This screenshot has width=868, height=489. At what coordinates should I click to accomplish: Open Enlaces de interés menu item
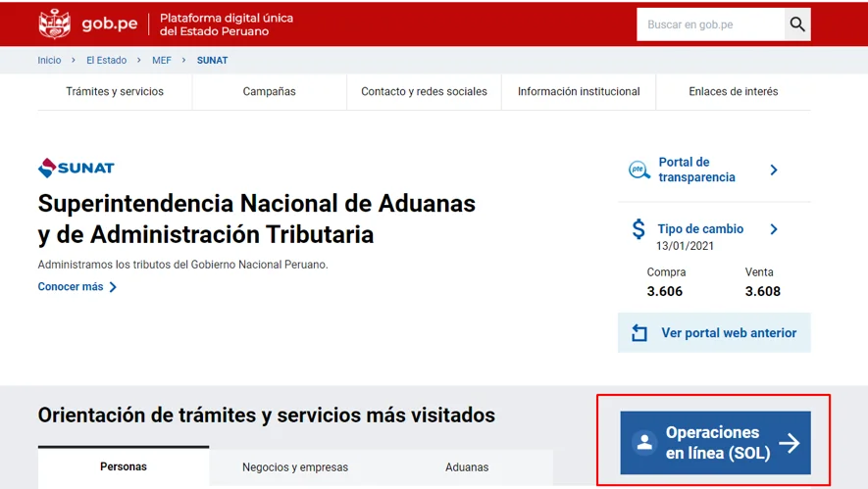(733, 92)
